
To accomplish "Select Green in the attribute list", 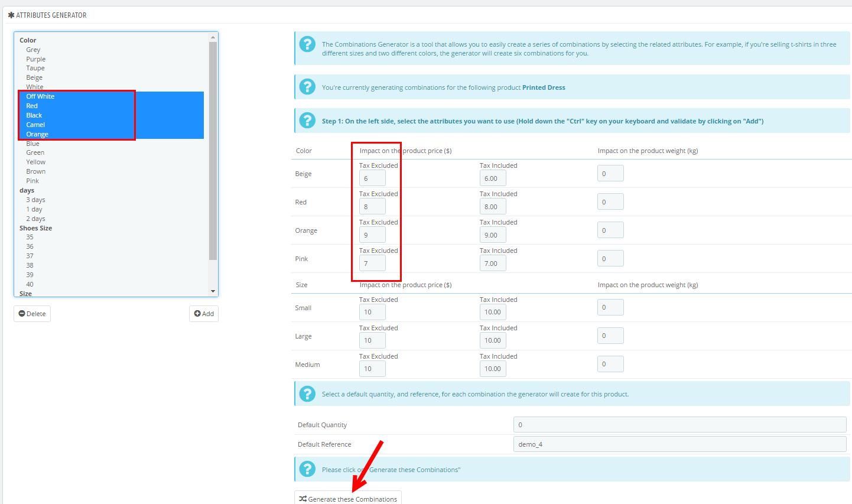I will 35,152.
